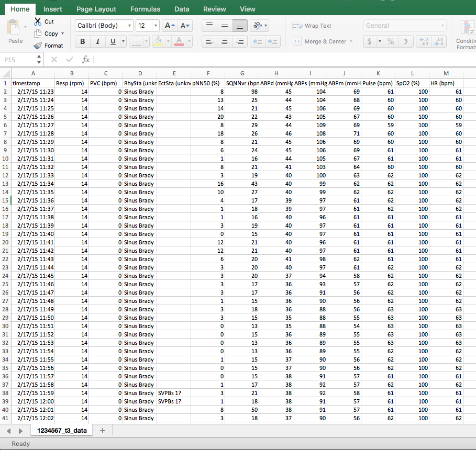
Task: Toggle underline formatting
Action: (x=113, y=41)
